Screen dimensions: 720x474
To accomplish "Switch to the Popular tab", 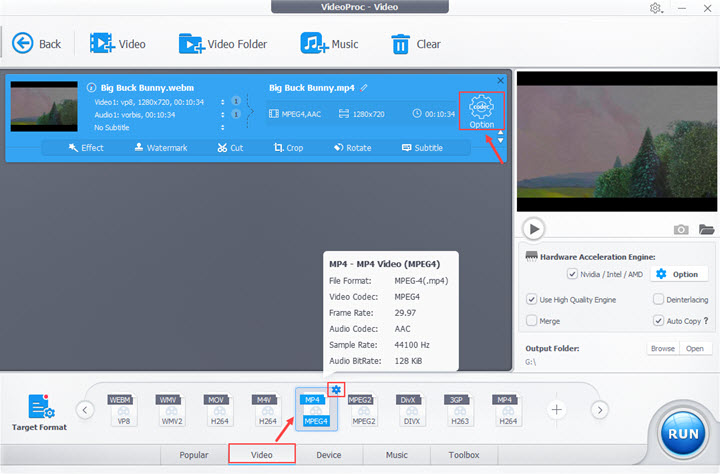I will [194, 455].
